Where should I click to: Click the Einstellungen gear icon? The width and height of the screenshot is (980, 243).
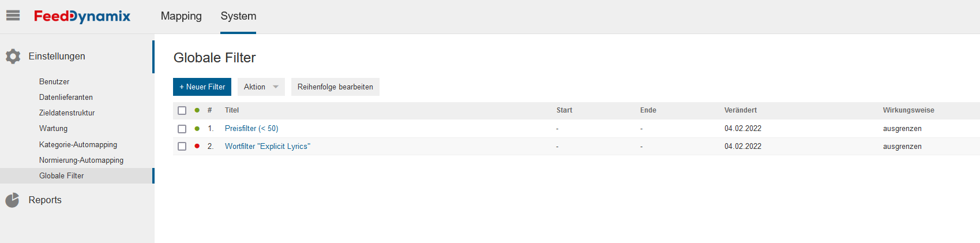click(13, 56)
